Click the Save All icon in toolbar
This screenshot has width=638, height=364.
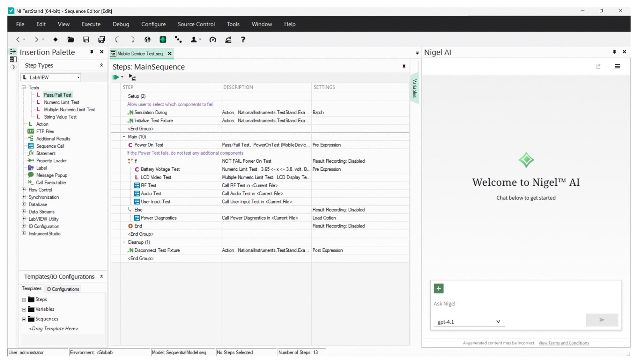tap(101, 40)
